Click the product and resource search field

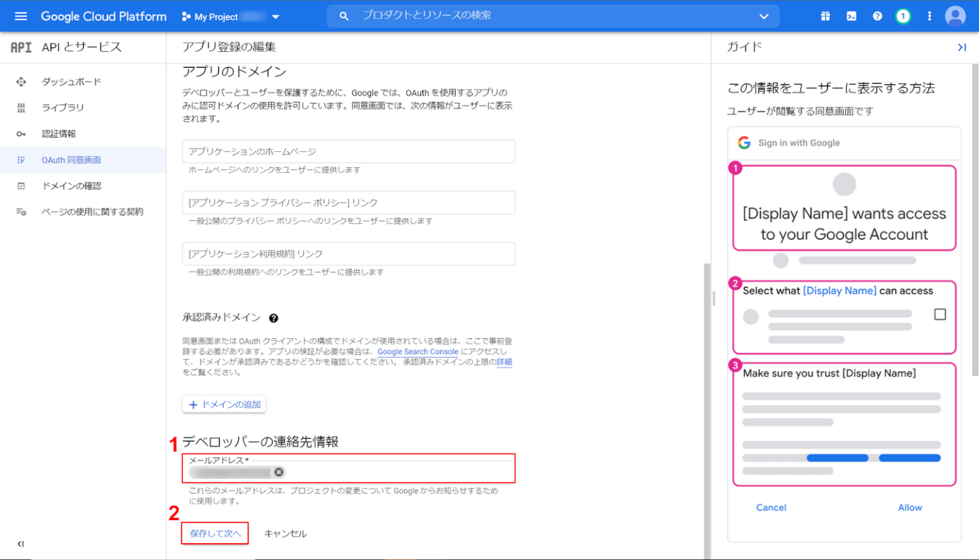click(553, 15)
